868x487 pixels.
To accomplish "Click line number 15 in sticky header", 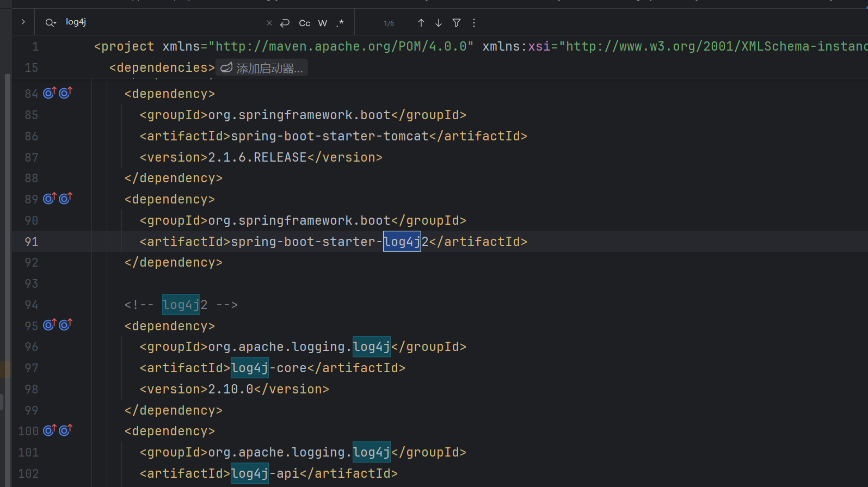I will click(31, 68).
